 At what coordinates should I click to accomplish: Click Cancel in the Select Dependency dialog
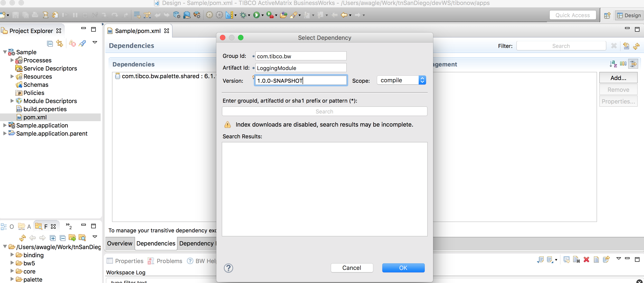click(x=352, y=268)
